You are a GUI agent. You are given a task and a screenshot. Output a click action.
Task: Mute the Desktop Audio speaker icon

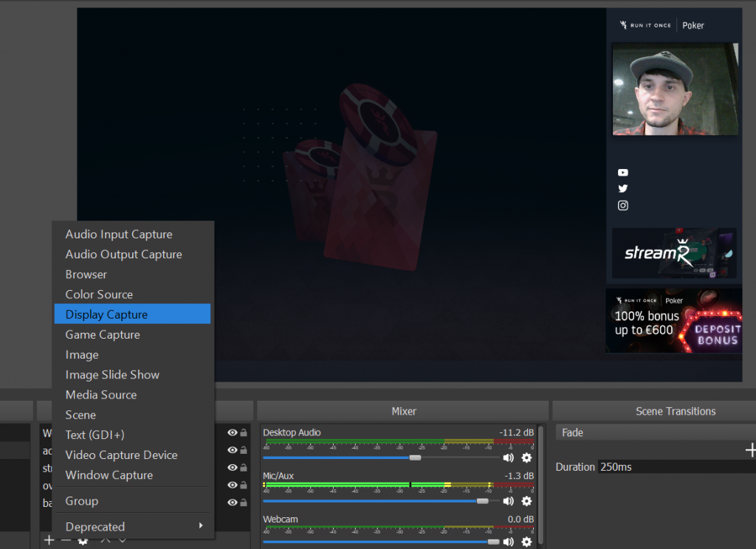[x=508, y=457]
